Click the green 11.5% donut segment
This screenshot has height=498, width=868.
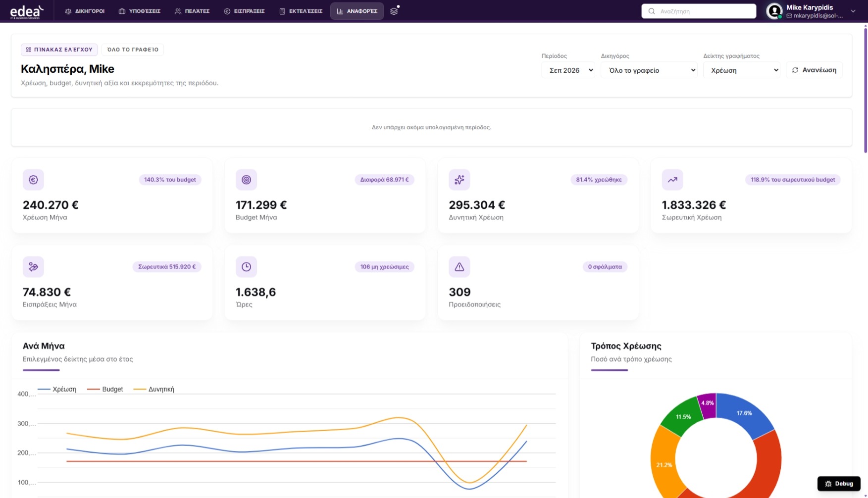pos(682,417)
